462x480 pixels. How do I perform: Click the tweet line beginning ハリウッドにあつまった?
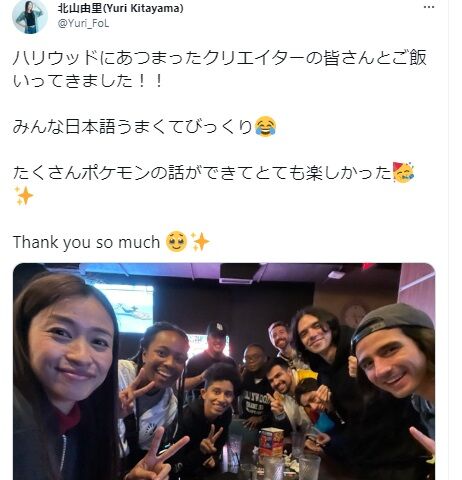(x=220, y=58)
